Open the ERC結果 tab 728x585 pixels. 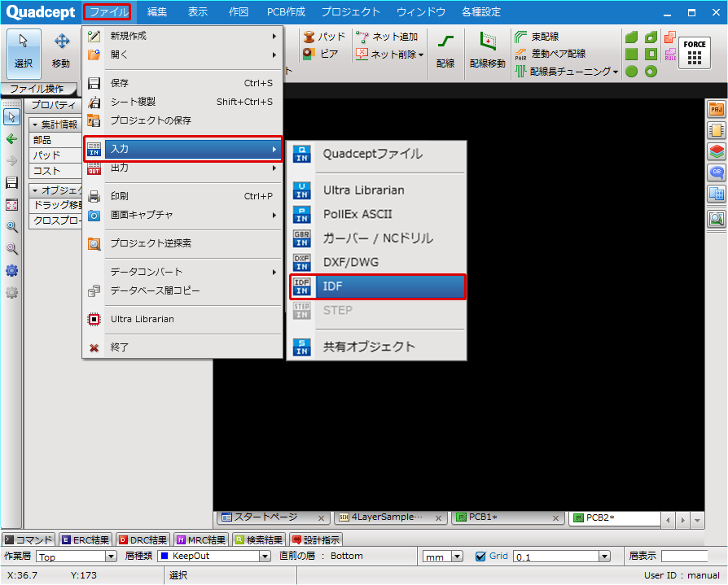click(86, 540)
